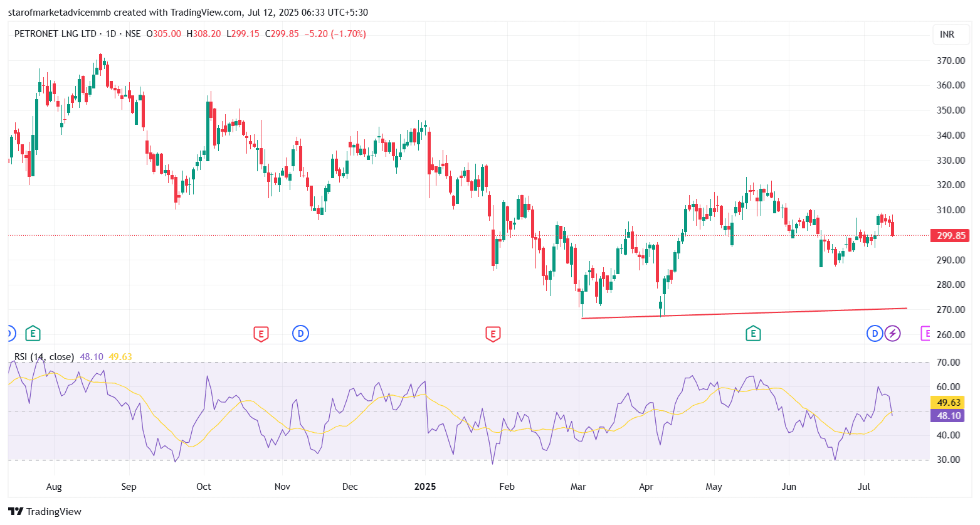Click the purple 48.10 RSI value label
Screen dimensions: 980x525
click(x=949, y=416)
